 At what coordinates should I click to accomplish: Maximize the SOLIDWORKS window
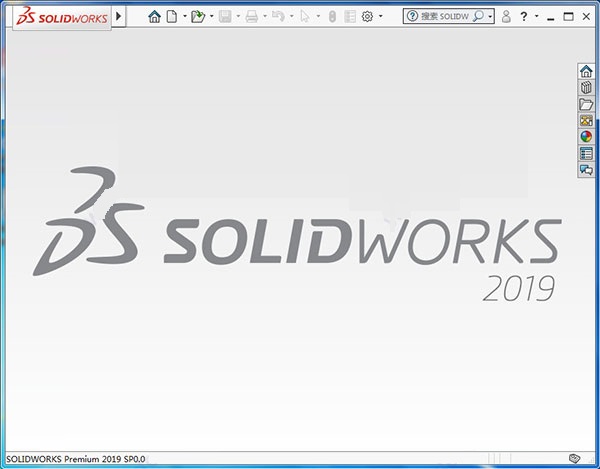(569, 16)
